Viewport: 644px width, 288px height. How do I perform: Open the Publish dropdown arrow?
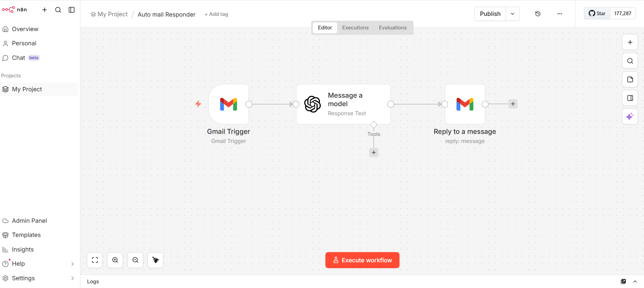click(x=512, y=14)
